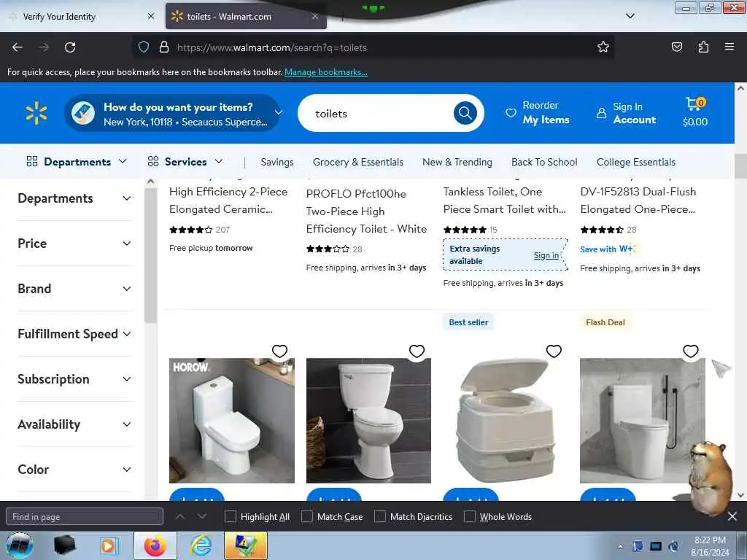Expand the Brand filter
747x560 pixels.
[74, 289]
